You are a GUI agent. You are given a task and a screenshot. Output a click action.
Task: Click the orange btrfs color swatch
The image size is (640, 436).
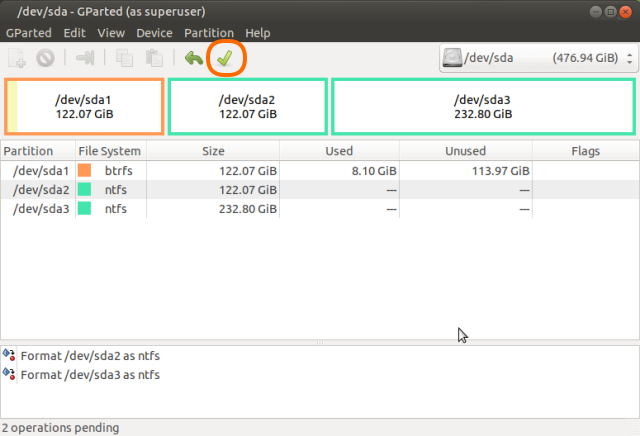click(x=85, y=171)
